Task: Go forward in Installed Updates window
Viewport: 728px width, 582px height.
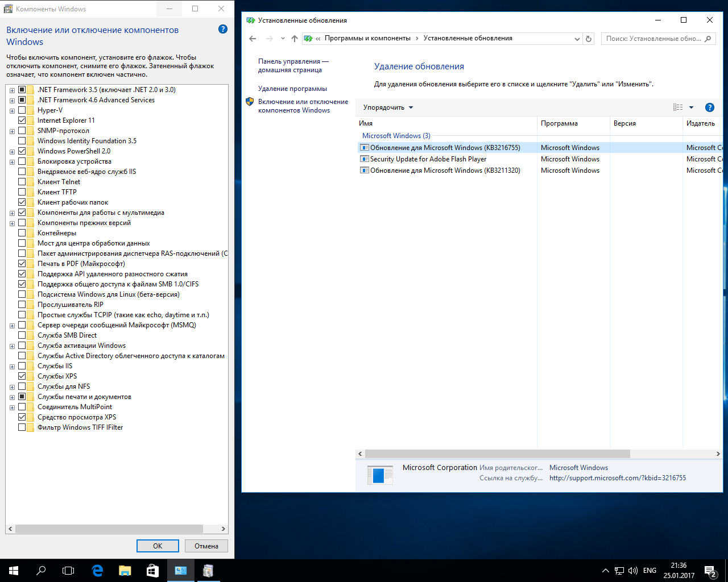Action: [x=270, y=39]
